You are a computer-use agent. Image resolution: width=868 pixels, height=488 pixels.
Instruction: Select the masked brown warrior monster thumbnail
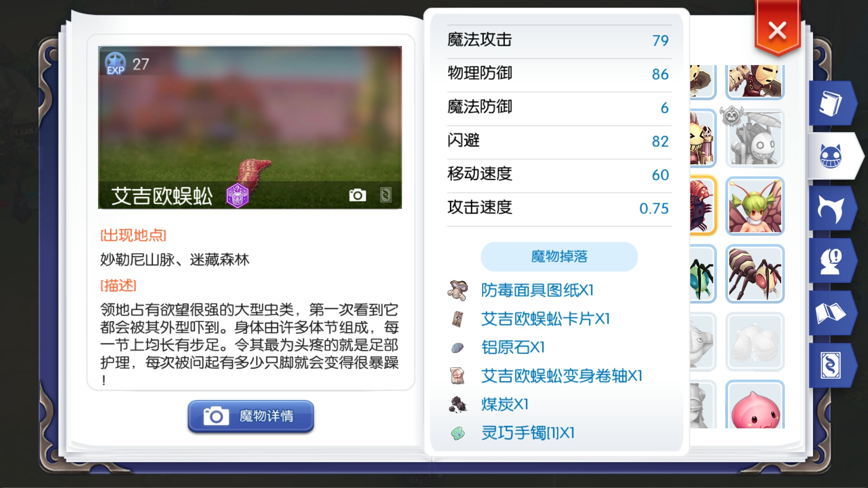755,82
